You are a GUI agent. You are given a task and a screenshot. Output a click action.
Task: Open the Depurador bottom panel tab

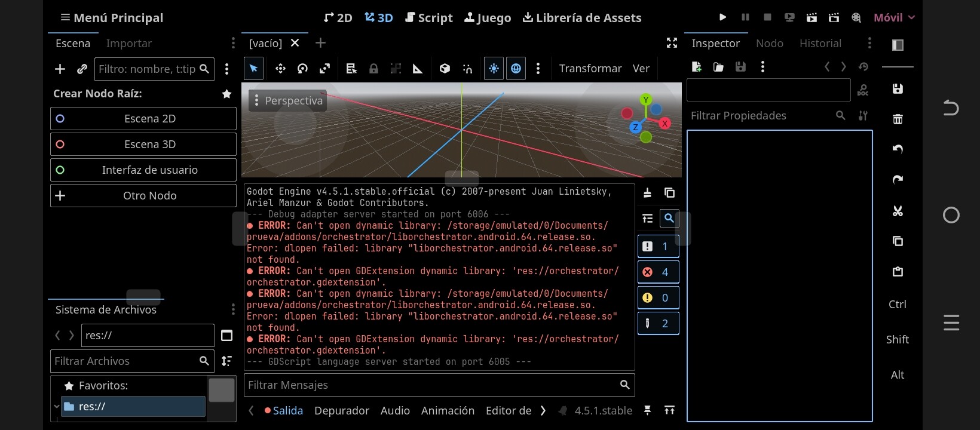point(341,411)
